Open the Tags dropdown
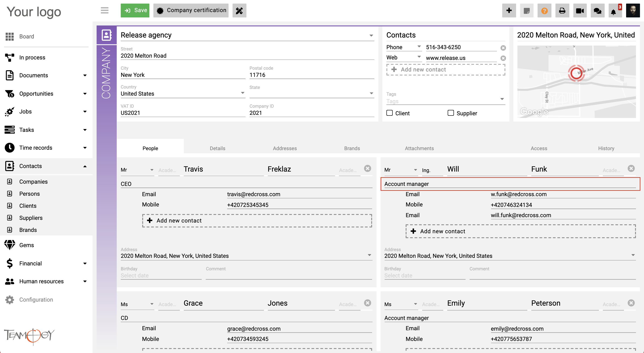 445,101
